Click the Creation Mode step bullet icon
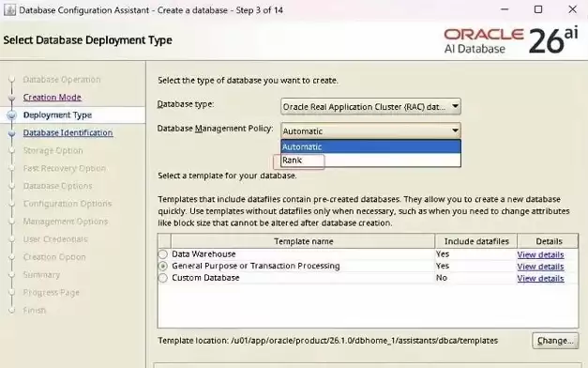Screen dimensions: 588x368 tap(11, 98)
